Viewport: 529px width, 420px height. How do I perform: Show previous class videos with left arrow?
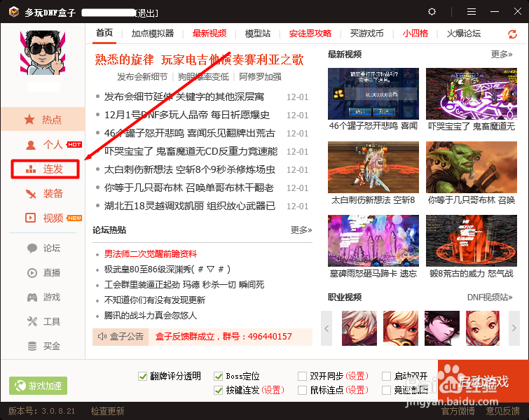pos(327,328)
